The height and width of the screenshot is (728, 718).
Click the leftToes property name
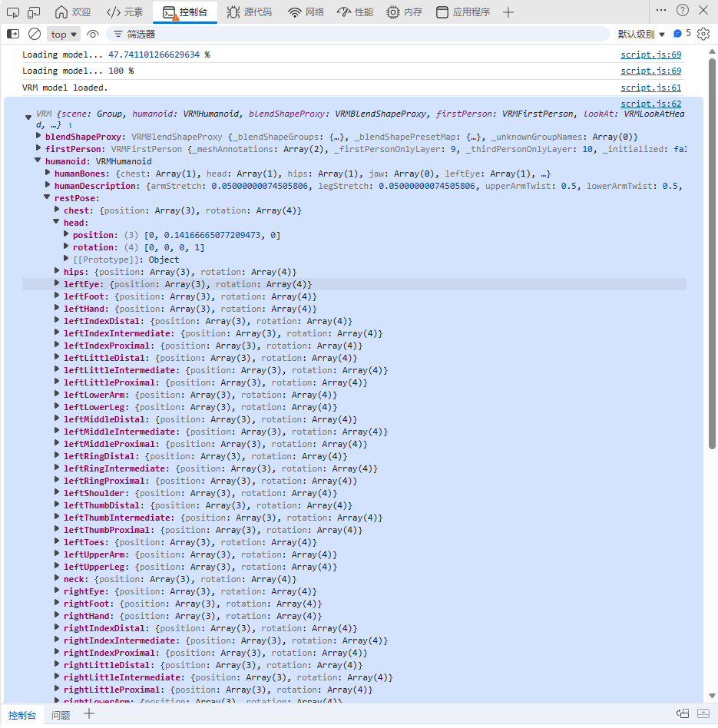point(84,542)
